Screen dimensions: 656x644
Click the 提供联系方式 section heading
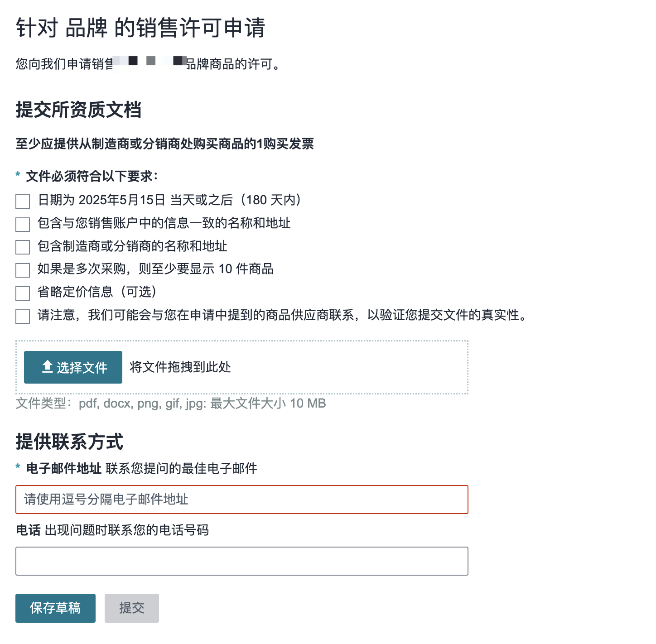pyautogui.click(x=69, y=442)
